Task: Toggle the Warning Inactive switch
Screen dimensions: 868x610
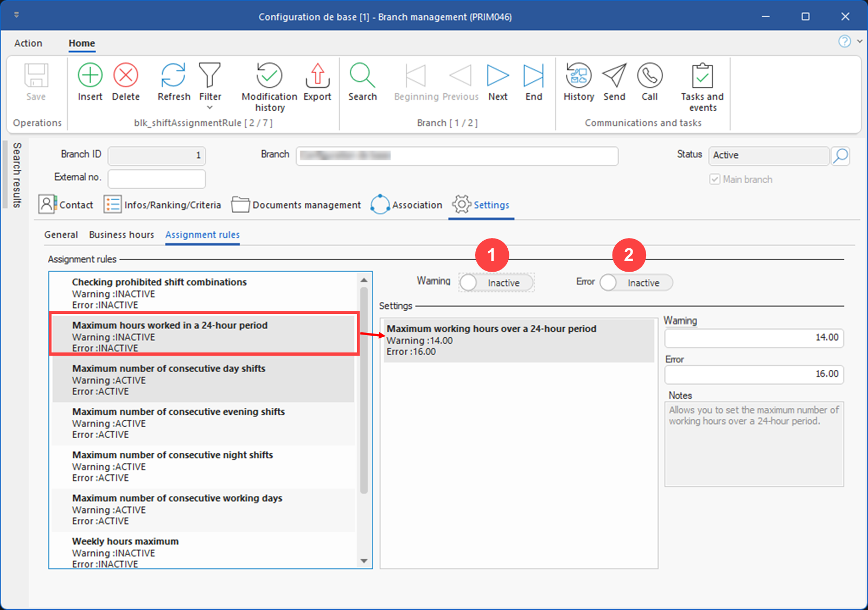Action: [x=496, y=282]
